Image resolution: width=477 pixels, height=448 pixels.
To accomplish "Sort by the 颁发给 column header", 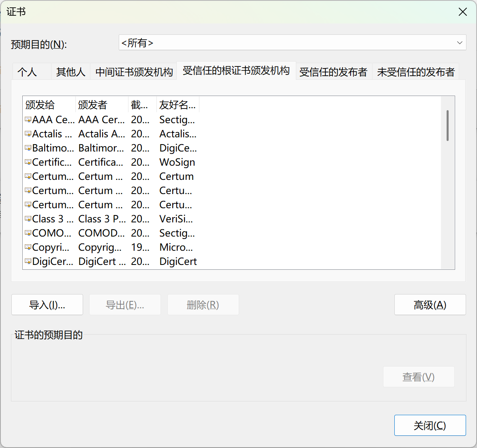I will (x=49, y=105).
